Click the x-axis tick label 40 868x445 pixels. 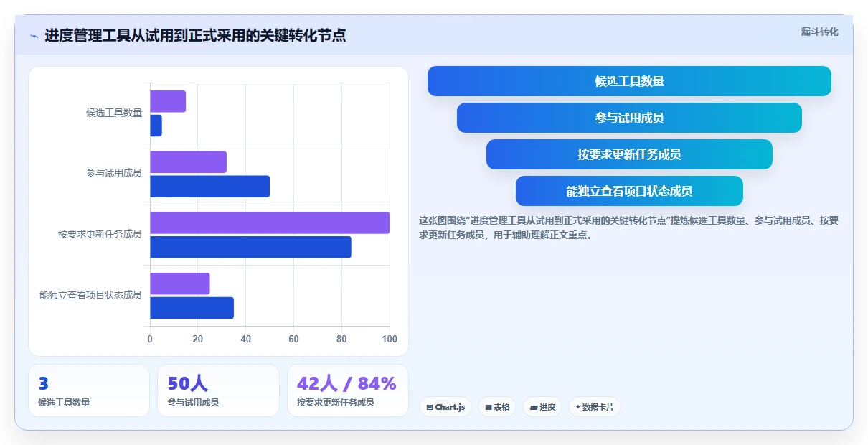tap(246, 339)
